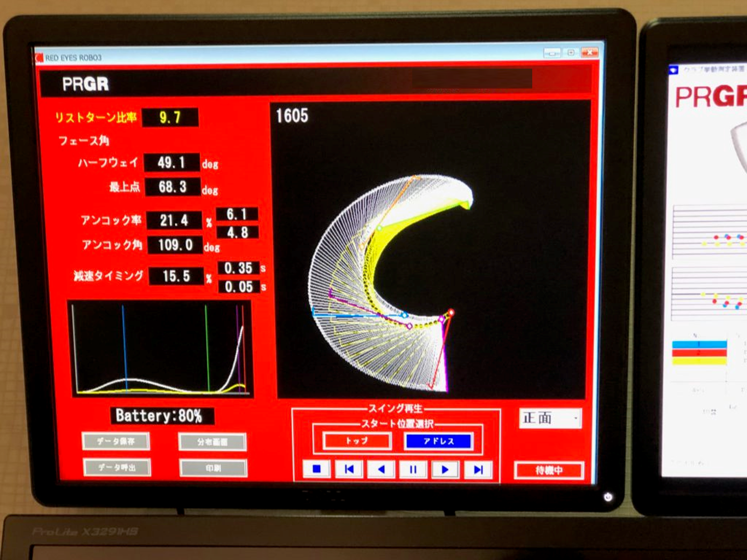Close the RED EYES ROBO3 window
Screen dimensions: 747x560
click(589, 52)
